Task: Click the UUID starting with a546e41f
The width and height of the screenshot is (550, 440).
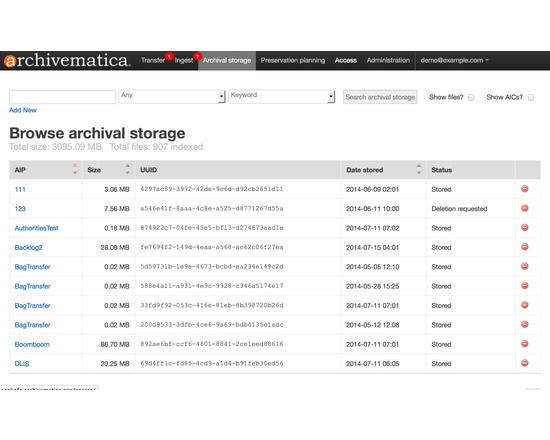Action: 212,208
